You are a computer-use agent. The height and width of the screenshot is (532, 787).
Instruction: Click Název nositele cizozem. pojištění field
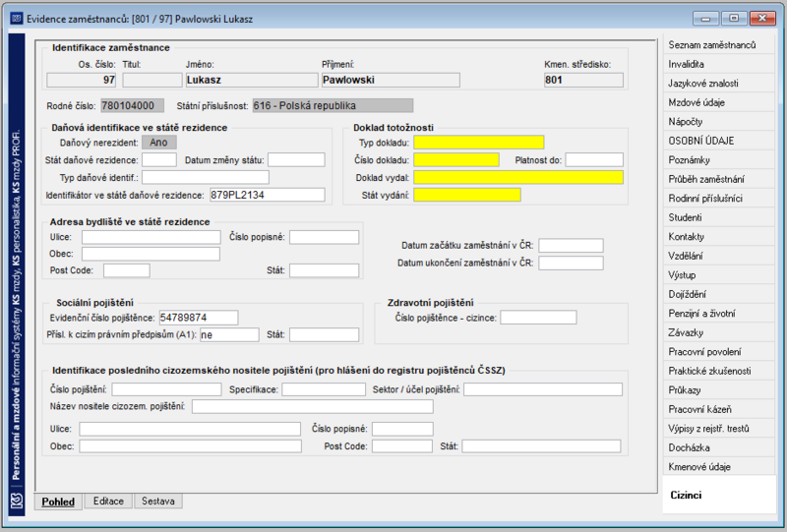pyautogui.click(x=312, y=406)
